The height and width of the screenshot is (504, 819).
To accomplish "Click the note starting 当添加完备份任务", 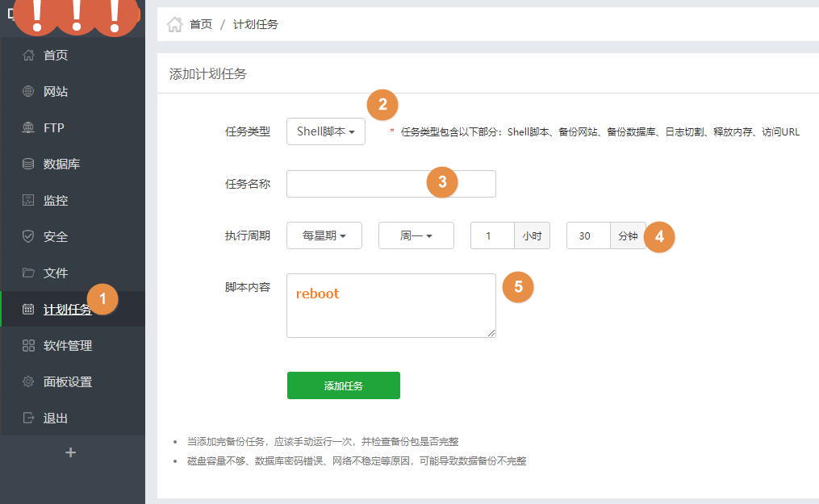I will 323,441.
